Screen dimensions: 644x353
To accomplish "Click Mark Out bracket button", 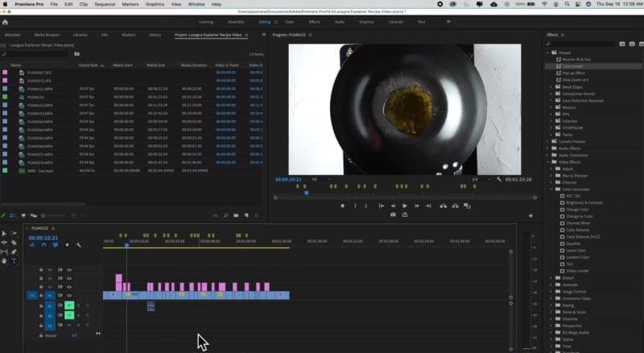I will pyautogui.click(x=366, y=206).
